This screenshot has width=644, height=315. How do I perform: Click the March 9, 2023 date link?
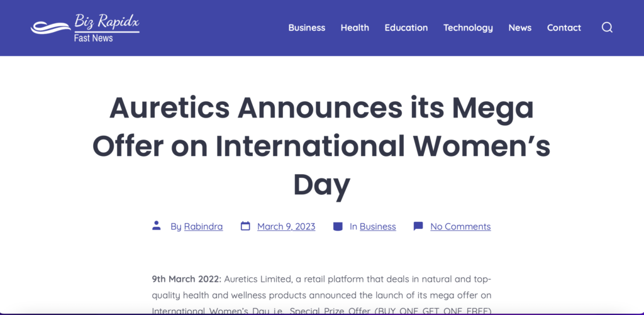click(286, 226)
